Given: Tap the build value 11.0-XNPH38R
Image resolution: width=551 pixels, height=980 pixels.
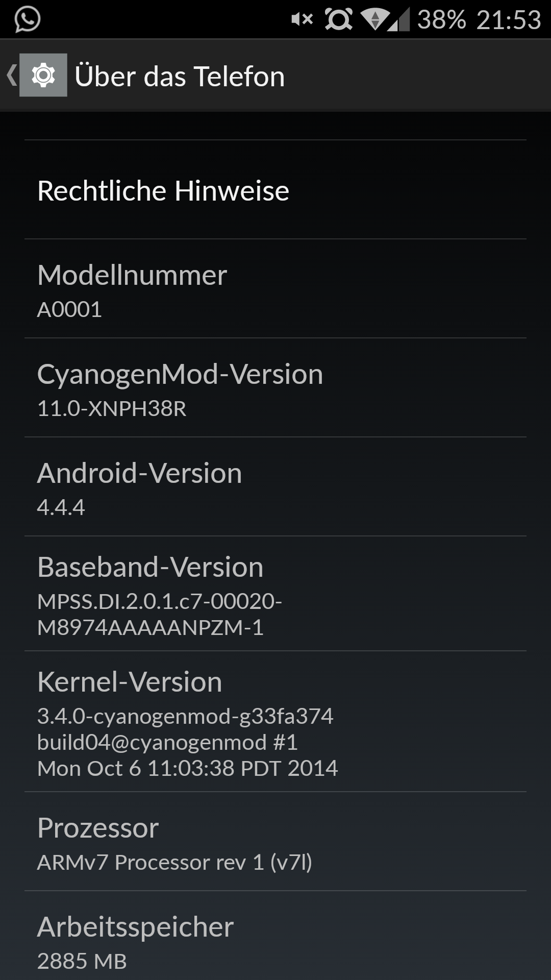Looking at the screenshot, I should pyautogui.click(x=112, y=408).
